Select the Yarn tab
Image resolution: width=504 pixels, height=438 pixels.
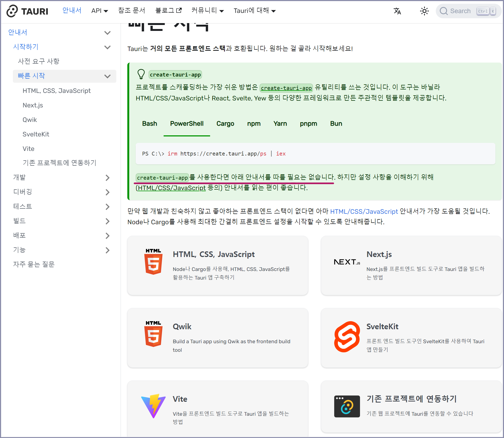pyautogui.click(x=280, y=124)
